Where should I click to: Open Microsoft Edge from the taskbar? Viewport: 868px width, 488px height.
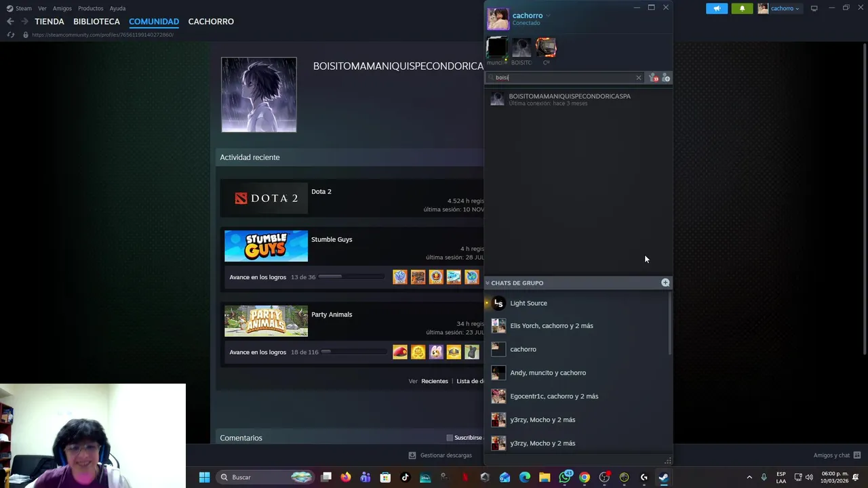click(525, 477)
